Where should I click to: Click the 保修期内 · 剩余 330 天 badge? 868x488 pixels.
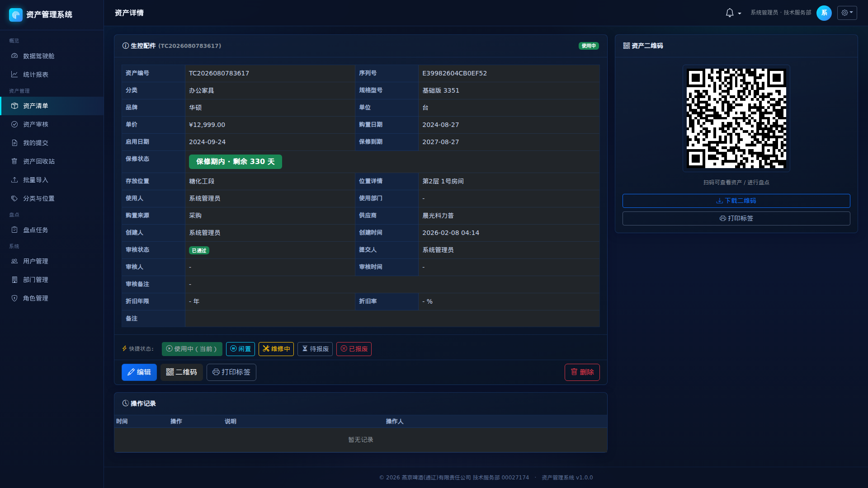coord(236,162)
